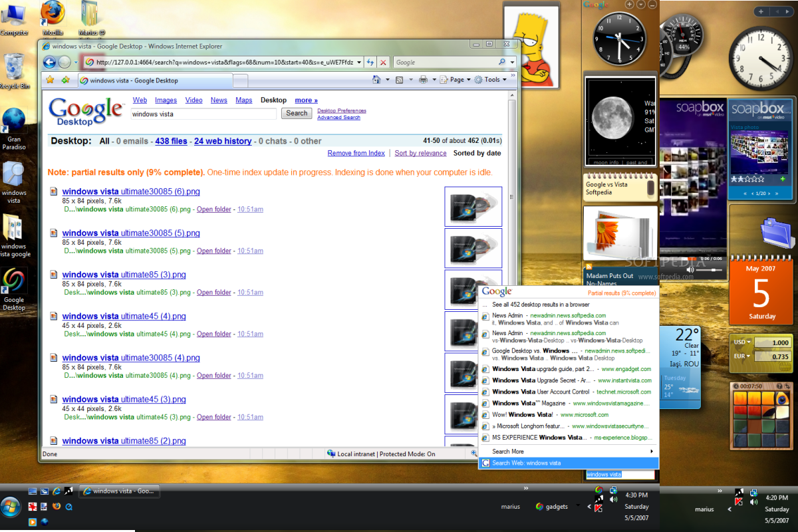Click the file icon beside windows vista ultimate45 (4).png
The height and width of the screenshot is (532, 798).
[54, 316]
